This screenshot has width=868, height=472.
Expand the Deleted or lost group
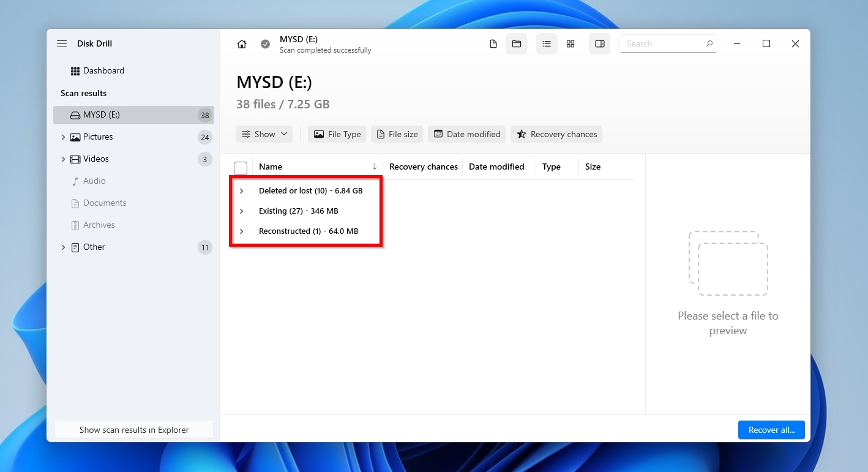(x=242, y=191)
